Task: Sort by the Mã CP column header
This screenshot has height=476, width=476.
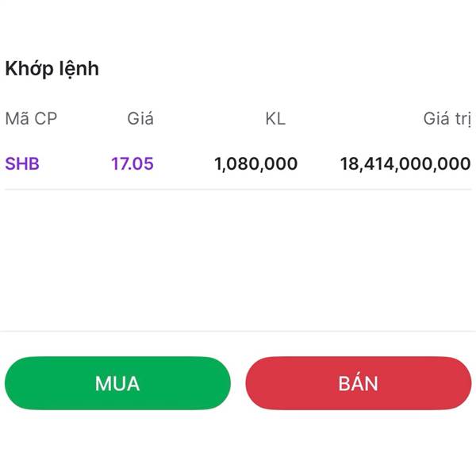Action: coord(31,119)
